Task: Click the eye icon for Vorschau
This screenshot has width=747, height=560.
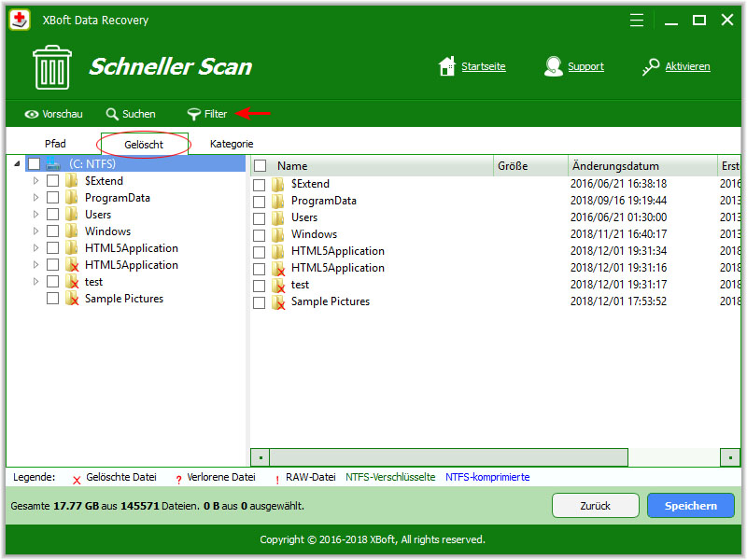Action: coord(32,114)
